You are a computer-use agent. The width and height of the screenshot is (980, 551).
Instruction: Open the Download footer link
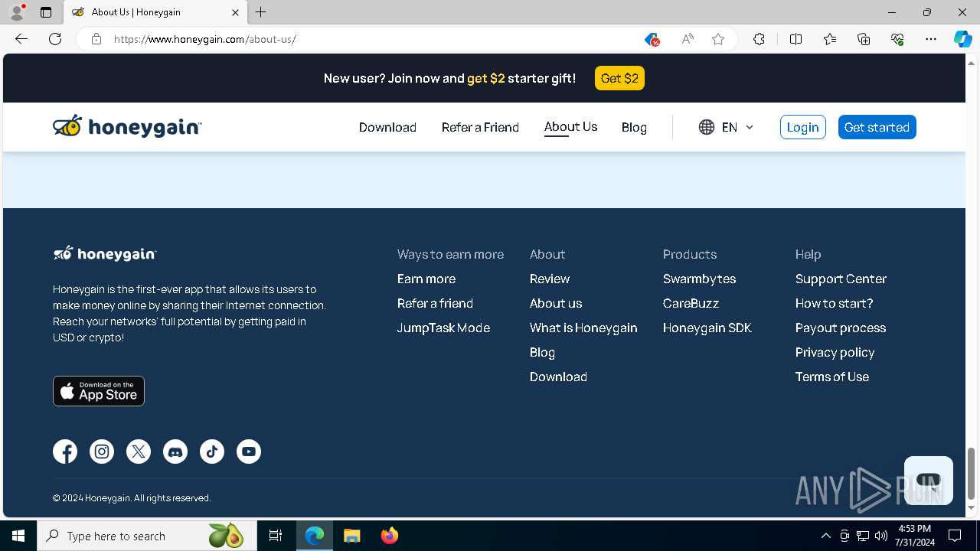pos(558,377)
